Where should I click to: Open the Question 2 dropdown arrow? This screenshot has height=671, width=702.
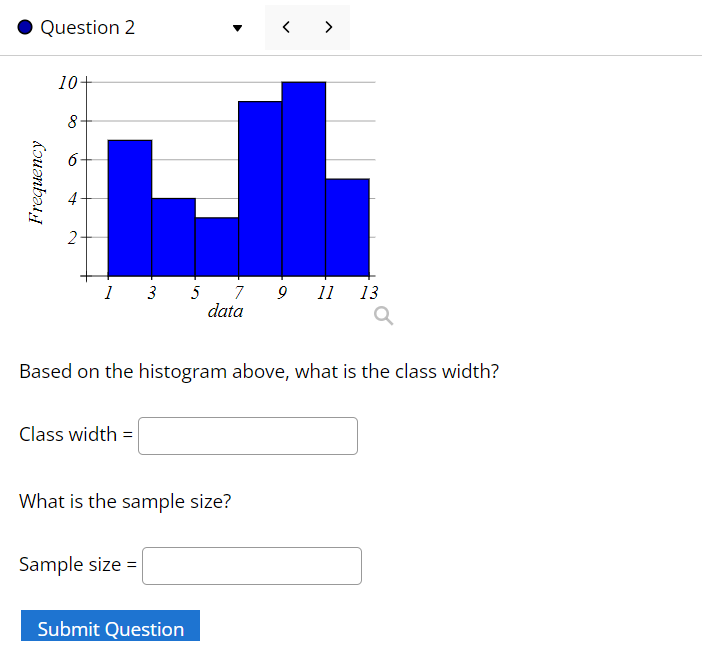[238, 28]
